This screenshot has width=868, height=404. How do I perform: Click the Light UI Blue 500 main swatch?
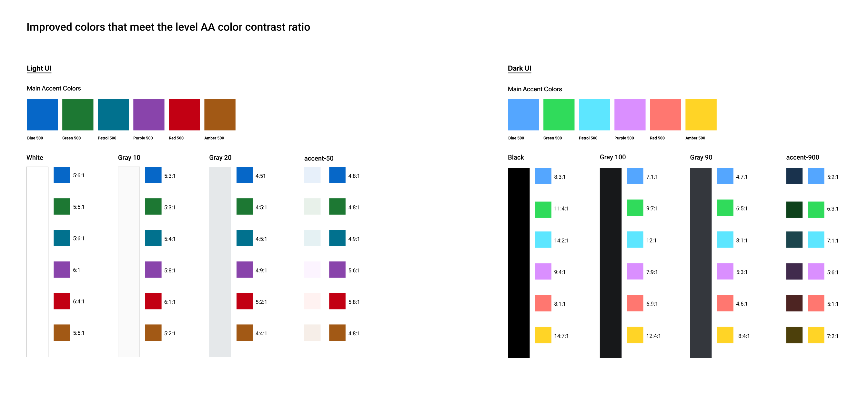[x=42, y=114]
